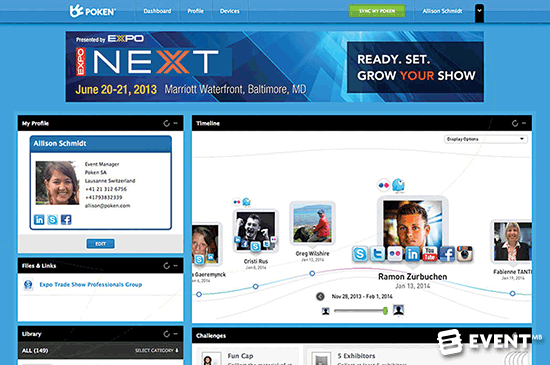Open Expo Trade Show Professionals Group link
This screenshot has width=550, height=365.
(x=91, y=285)
